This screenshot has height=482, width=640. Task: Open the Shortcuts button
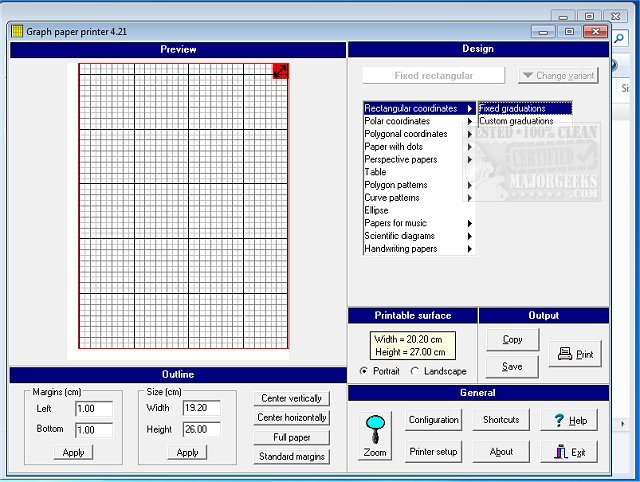pos(501,420)
